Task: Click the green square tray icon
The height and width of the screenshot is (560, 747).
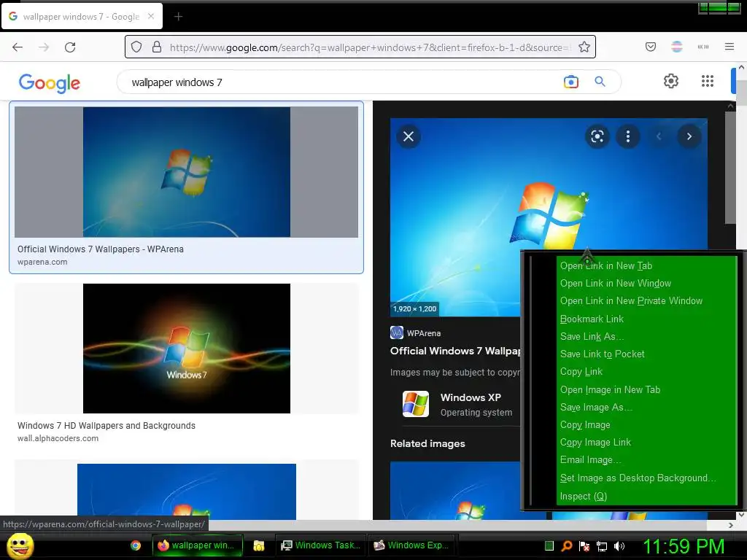Action: [549, 546]
